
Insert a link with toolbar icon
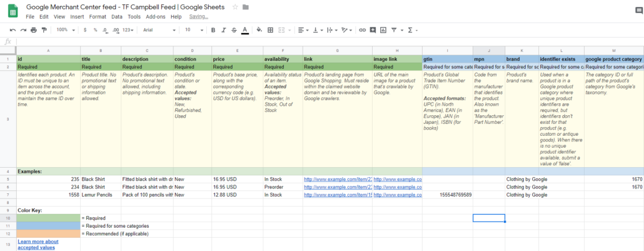362,30
